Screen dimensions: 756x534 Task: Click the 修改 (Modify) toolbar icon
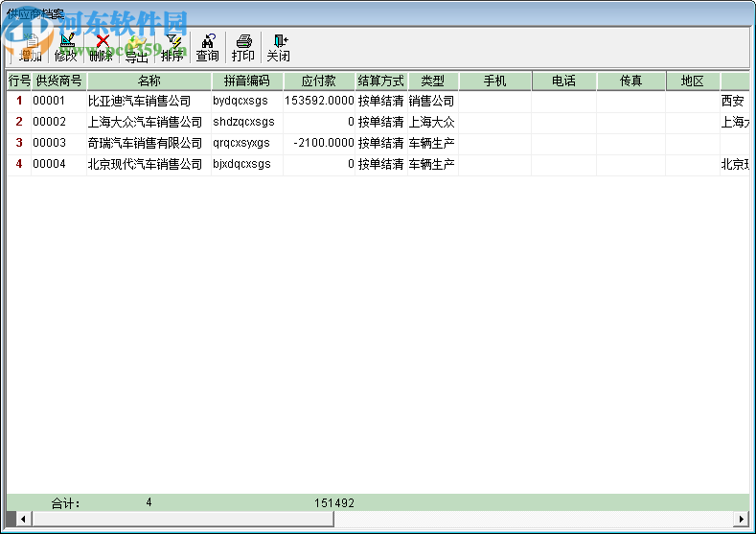tap(65, 47)
